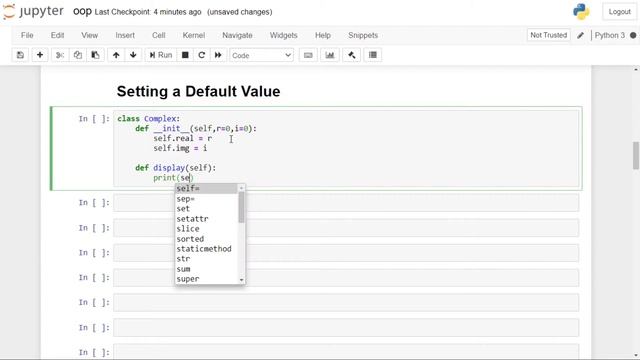
Task: Choose super from autocomplete list
Action: tap(207, 279)
